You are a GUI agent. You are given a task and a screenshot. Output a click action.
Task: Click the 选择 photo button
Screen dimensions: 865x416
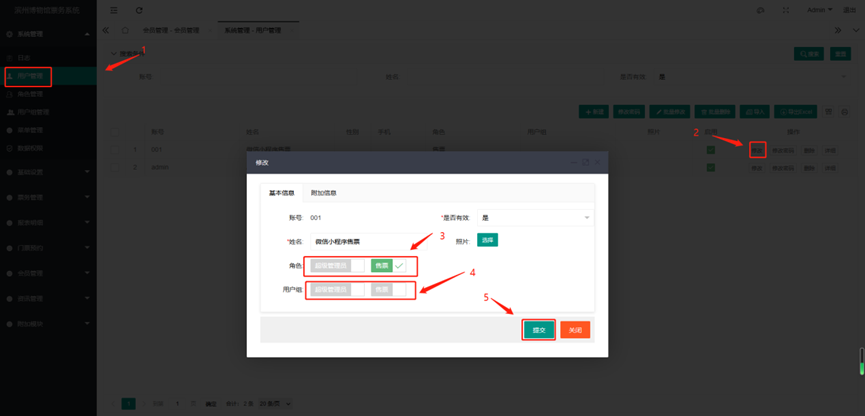pos(487,241)
